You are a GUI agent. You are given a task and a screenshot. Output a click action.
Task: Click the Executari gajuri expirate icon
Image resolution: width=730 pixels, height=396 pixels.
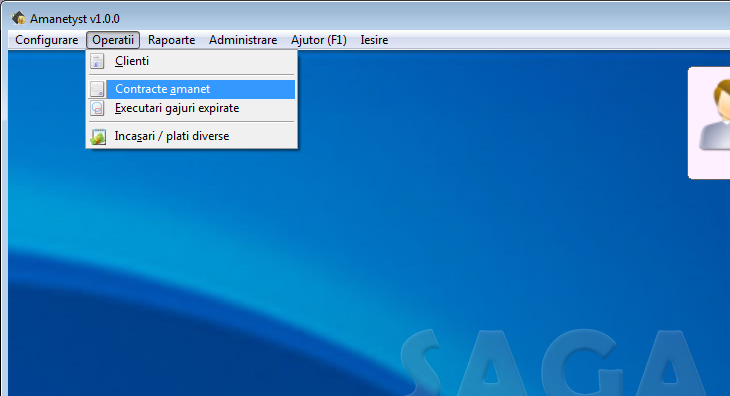point(97,108)
